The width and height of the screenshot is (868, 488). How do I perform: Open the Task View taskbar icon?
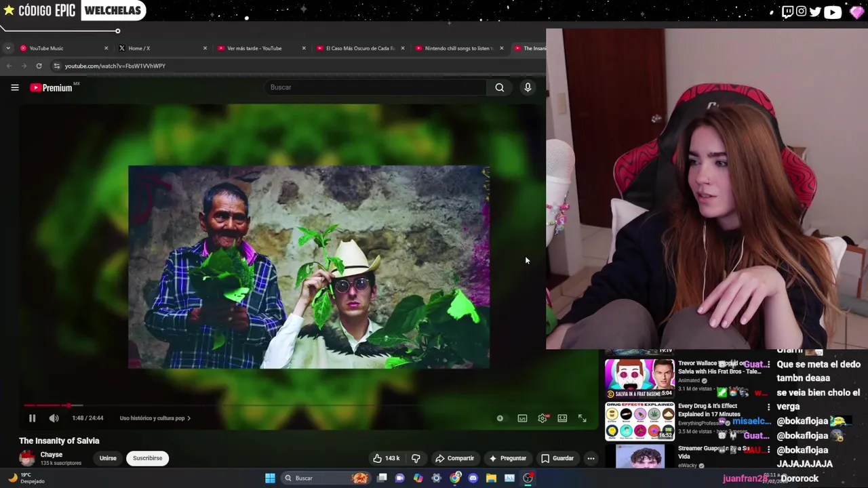pos(382,479)
